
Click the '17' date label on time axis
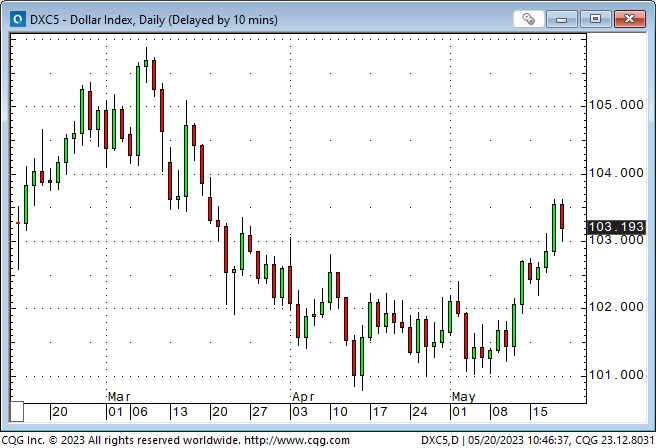tap(380, 412)
